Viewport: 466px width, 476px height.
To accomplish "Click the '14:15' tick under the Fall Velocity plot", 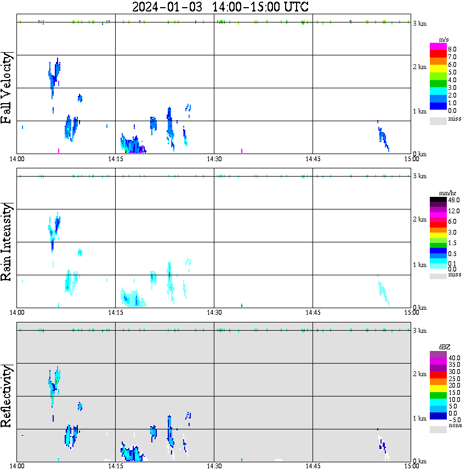I will click(x=116, y=159).
